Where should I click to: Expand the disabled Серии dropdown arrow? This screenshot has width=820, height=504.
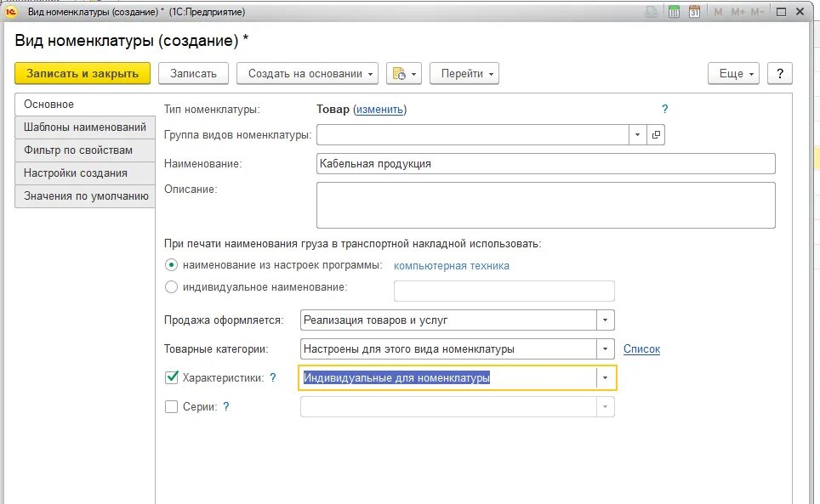(605, 406)
